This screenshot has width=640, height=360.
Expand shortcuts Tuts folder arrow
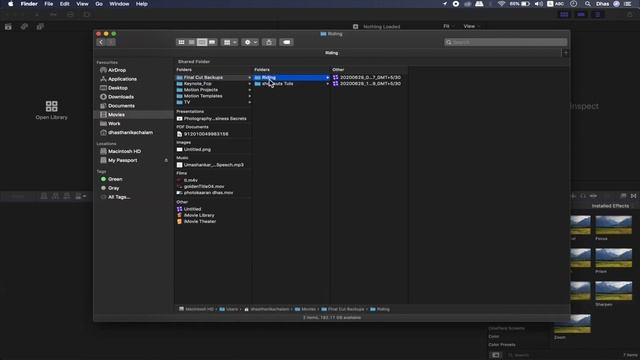click(327, 84)
